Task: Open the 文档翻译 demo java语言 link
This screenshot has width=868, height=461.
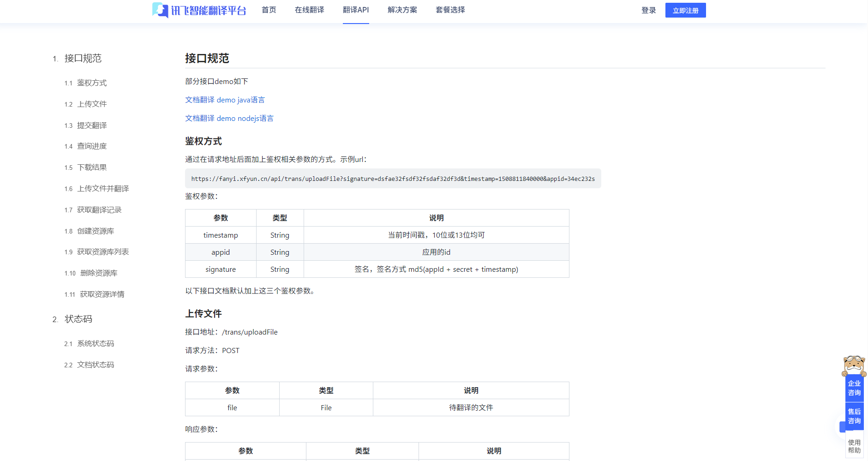Action: 225,100
